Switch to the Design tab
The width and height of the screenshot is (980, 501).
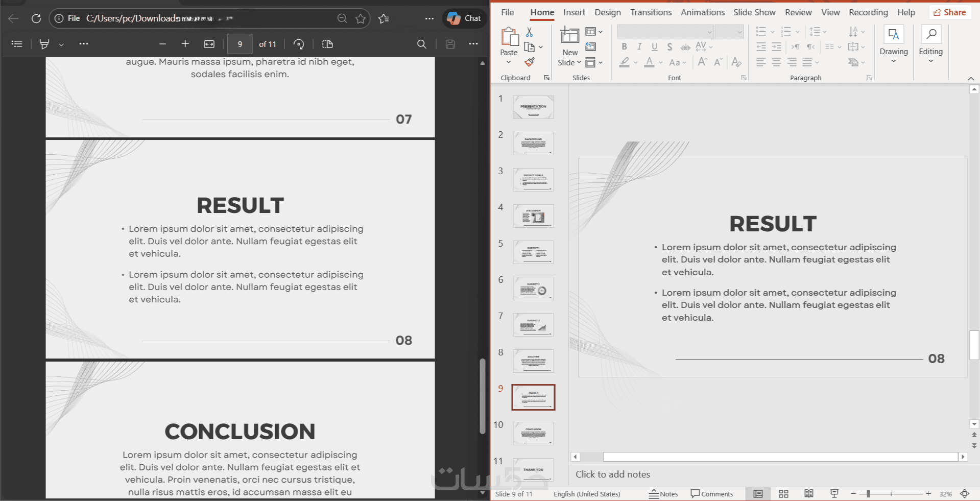(607, 12)
